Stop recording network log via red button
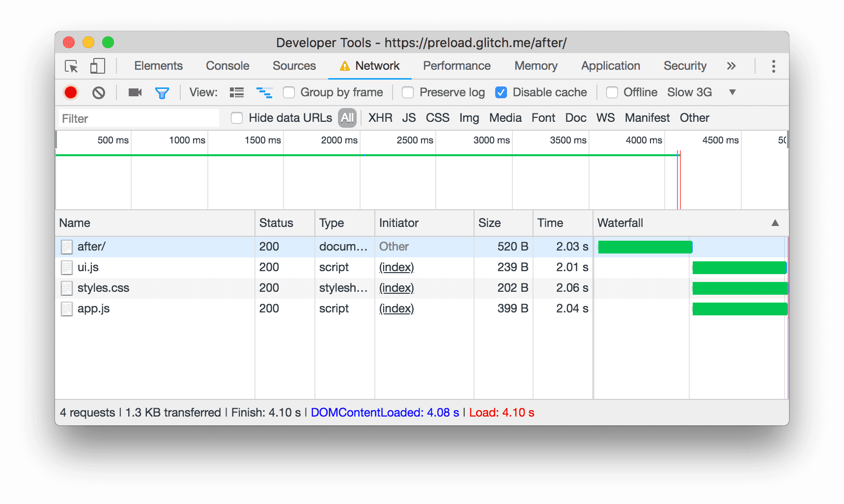The width and height of the screenshot is (844, 504). [71, 92]
